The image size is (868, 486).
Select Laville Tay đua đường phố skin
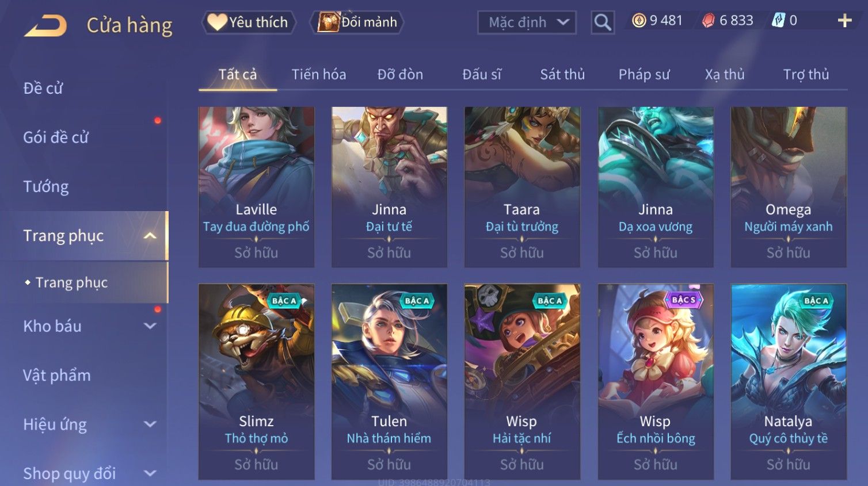256,187
